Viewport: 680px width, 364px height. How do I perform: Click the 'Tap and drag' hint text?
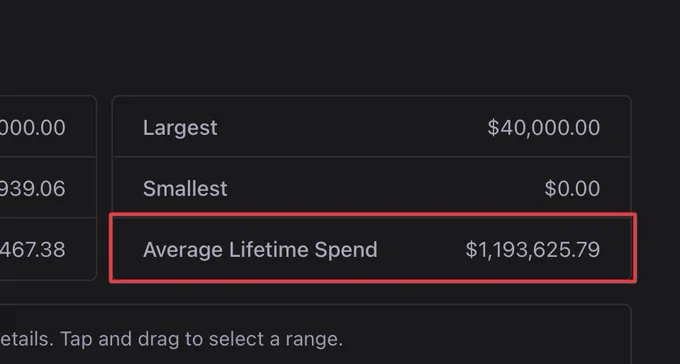click(x=120, y=340)
